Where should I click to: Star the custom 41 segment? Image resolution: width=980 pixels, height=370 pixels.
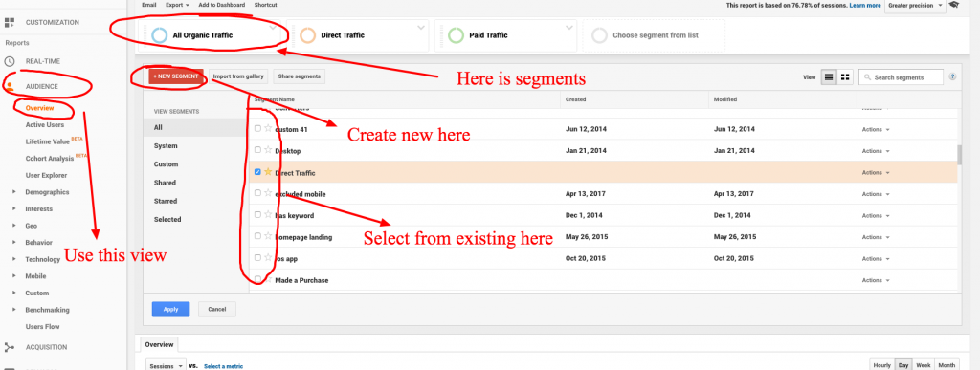tap(268, 128)
